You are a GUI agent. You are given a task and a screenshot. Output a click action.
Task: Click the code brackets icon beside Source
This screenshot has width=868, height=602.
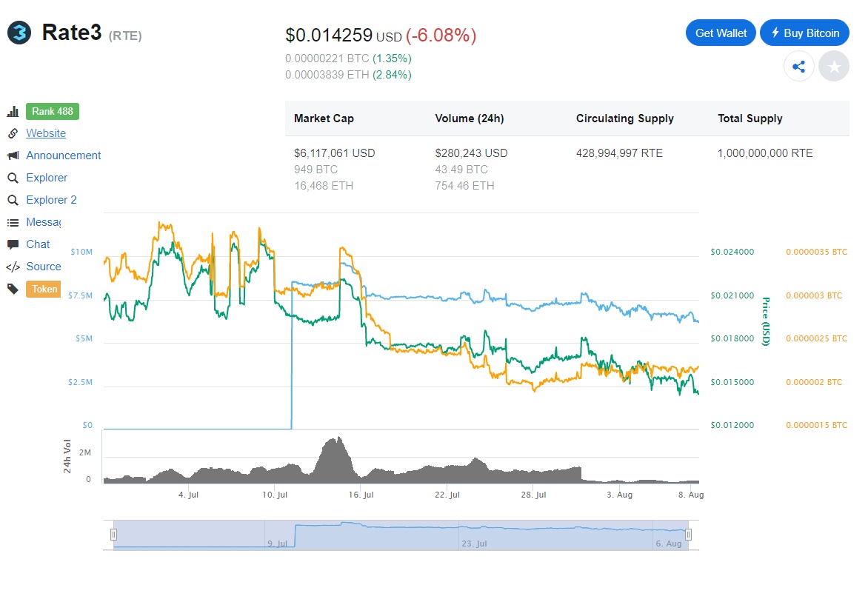pyautogui.click(x=13, y=267)
